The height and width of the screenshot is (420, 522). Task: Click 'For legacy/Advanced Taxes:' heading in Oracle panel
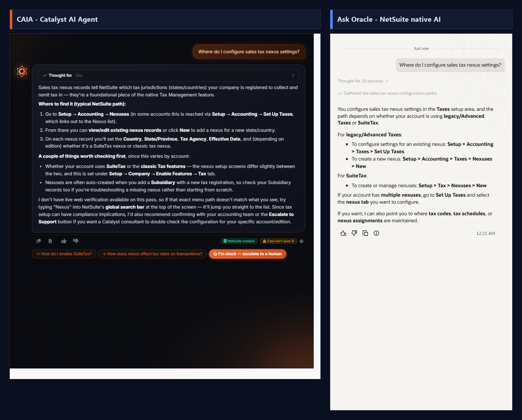click(370, 135)
